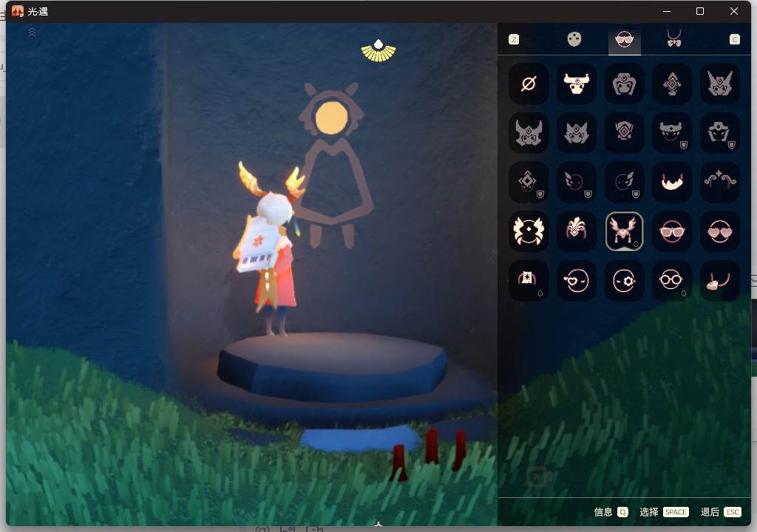
Task: Click the 选择 label
Action: pos(648,512)
